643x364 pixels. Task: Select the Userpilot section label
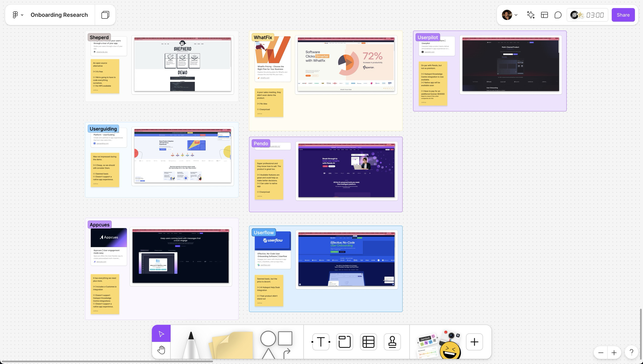pyautogui.click(x=428, y=37)
